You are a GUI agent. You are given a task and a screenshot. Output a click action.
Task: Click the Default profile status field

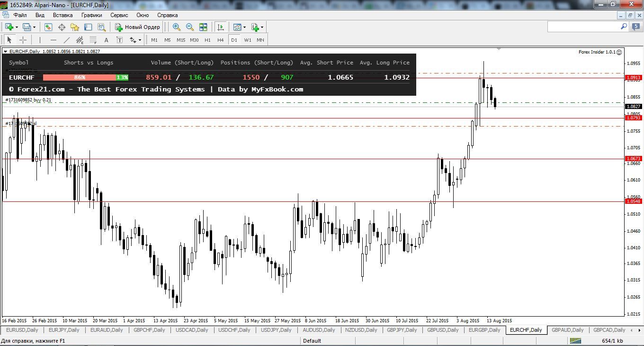[312, 341]
